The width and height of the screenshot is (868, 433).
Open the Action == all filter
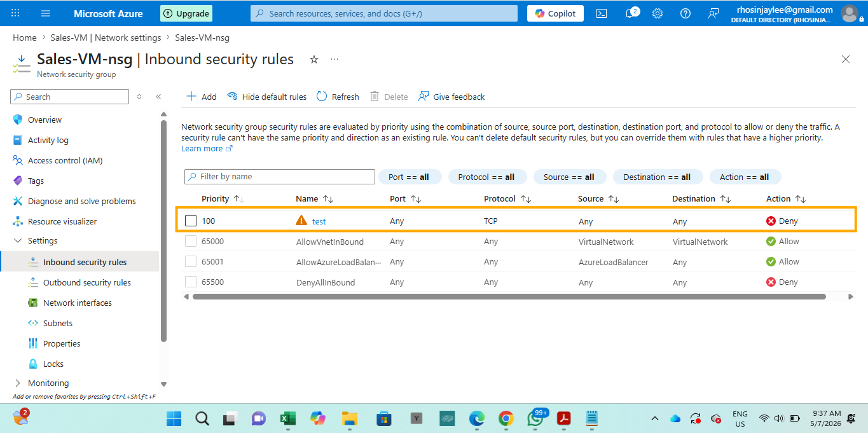pyautogui.click(x=745, y=177)
